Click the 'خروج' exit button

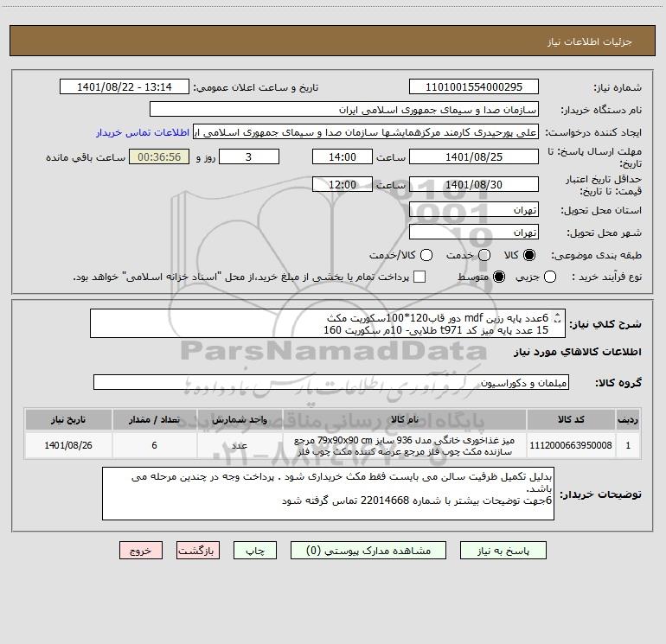141,550
